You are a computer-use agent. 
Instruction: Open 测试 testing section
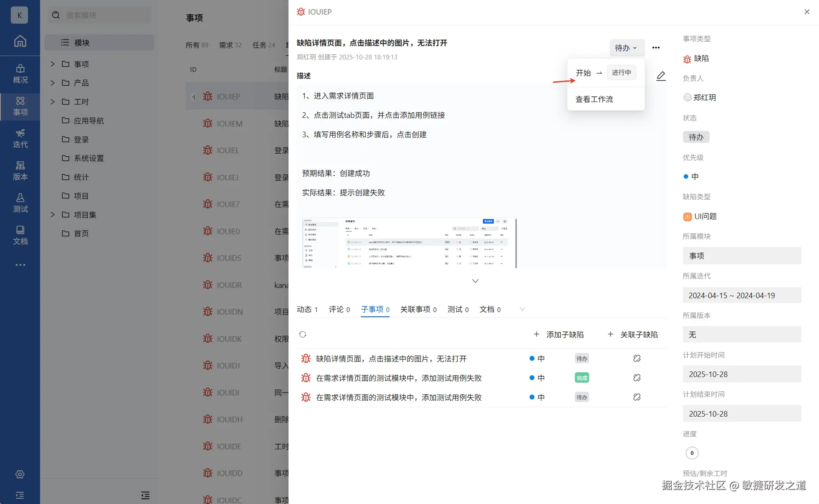click(x=20, y=203)
